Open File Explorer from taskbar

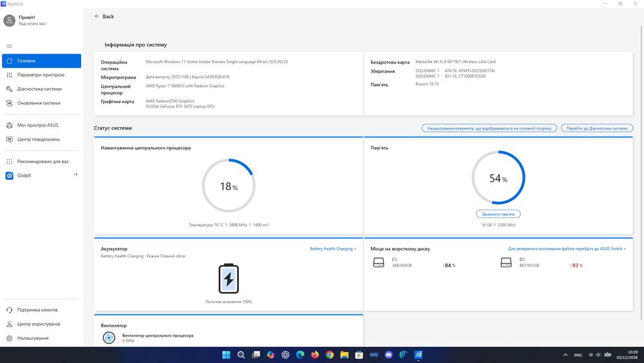pyautogui.click(x=344, y=355)
